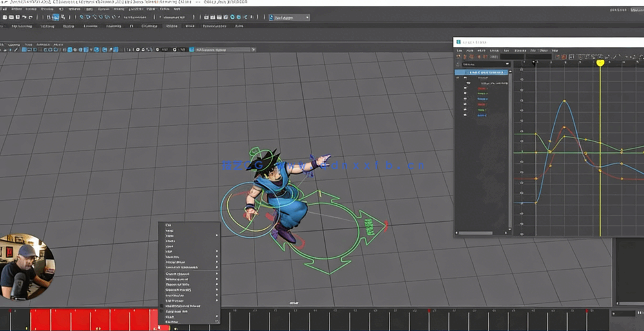Click the first orange key tool icon in Graph Editor

coord(459,57)
